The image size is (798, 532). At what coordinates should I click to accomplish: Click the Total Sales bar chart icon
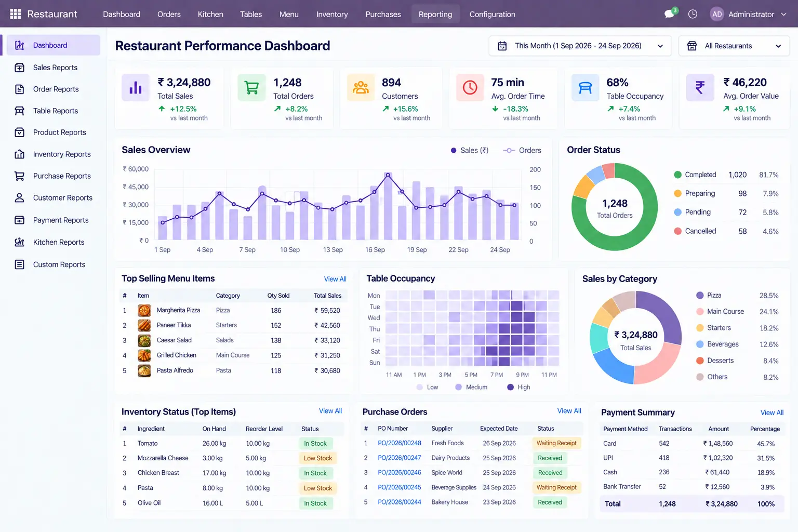(x=136, y=87)
